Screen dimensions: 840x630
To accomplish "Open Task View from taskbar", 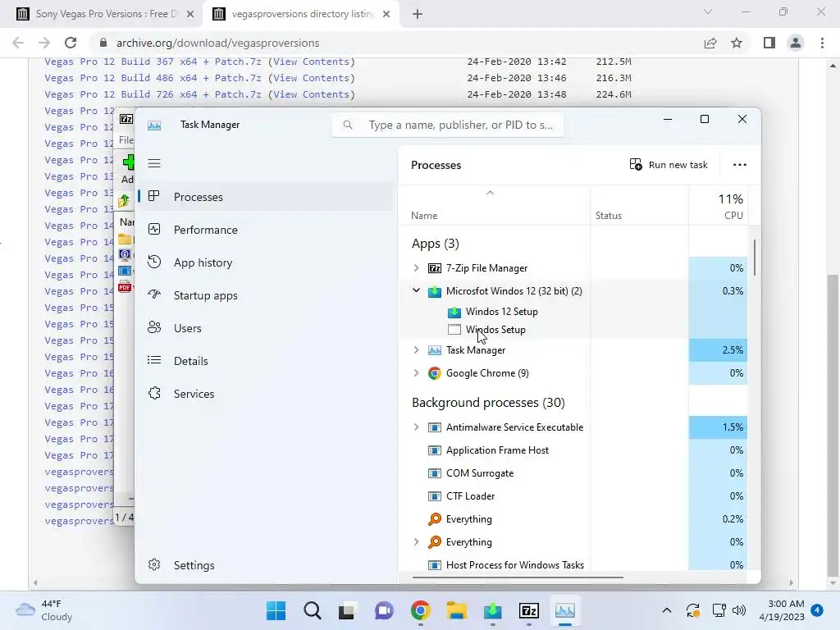I will click(x=348, y=610).
